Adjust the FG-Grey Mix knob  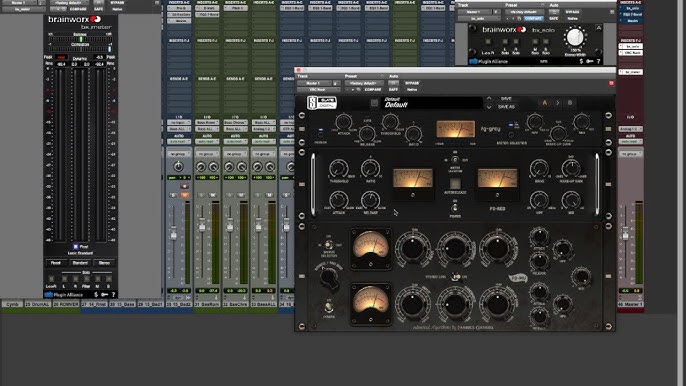(581, 122)
